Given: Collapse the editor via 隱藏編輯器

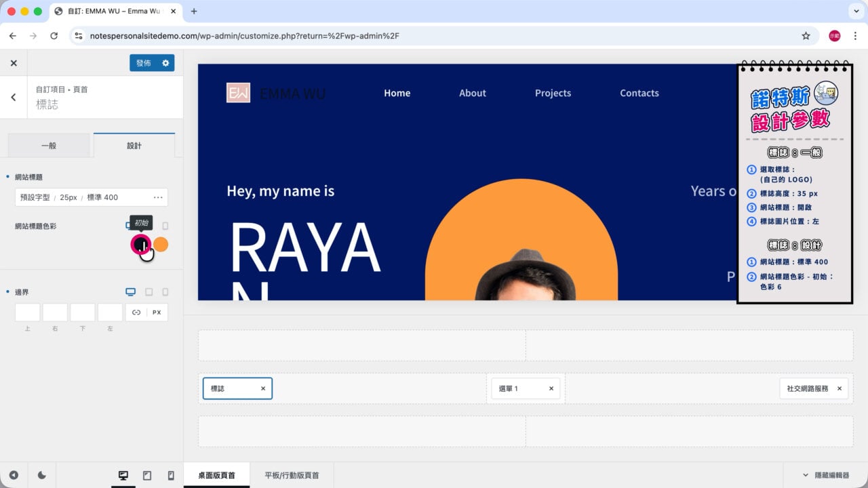Looking at the screenshot, I should 825,476.
